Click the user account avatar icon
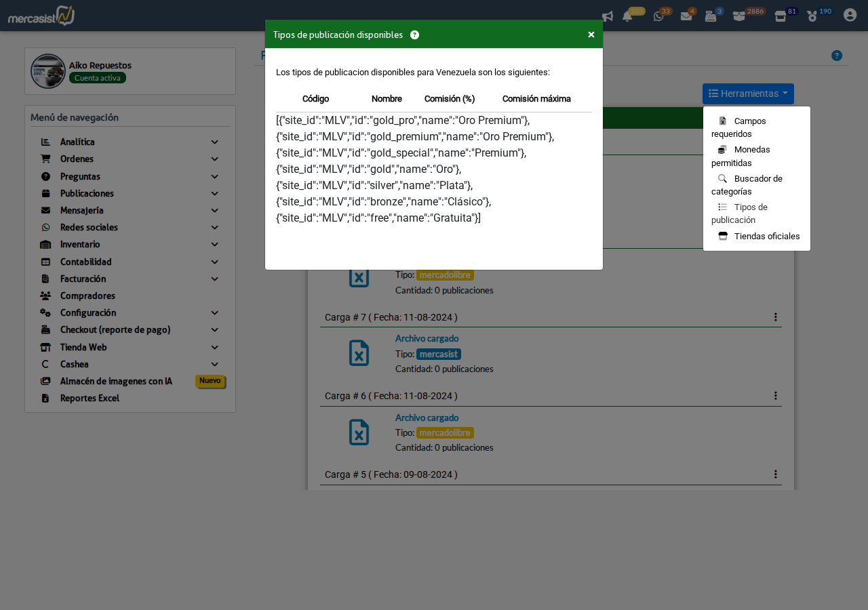 [850, 15]
